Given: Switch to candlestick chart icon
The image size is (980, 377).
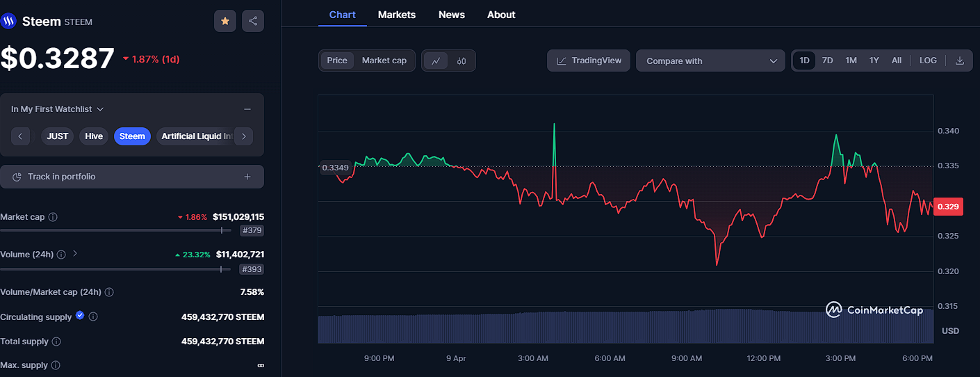Looking at the screenshot, I should [462, 61].
